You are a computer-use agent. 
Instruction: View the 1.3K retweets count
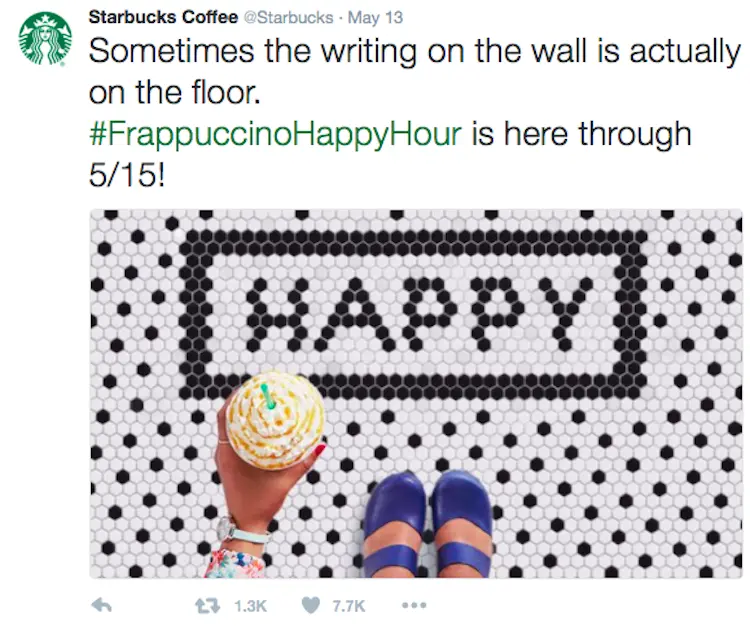pos(250,606)
